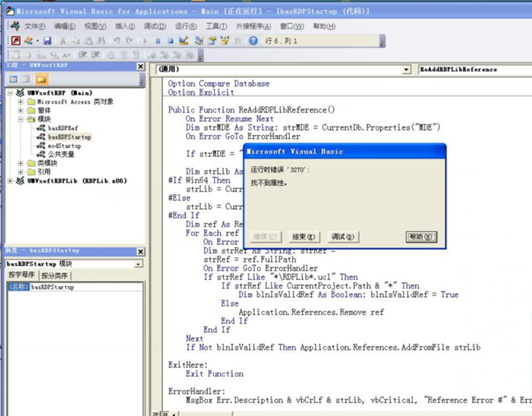
Task: Collapse the 模块 folder
Action: tap(20, 119)
